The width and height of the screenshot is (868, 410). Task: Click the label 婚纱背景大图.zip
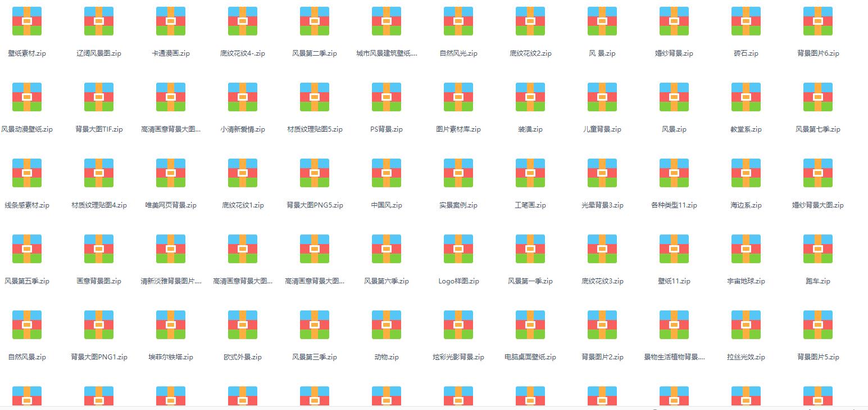(818, 205)
